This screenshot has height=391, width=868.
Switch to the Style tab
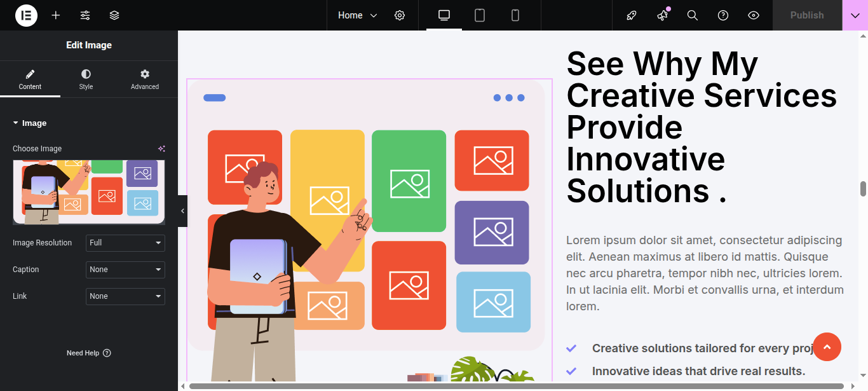[x=86, y=79]
